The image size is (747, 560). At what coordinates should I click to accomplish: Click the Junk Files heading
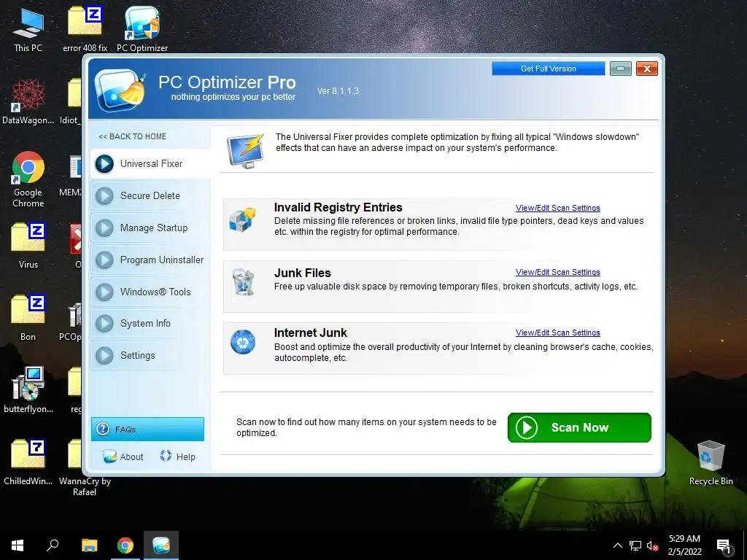coord(303,273)
